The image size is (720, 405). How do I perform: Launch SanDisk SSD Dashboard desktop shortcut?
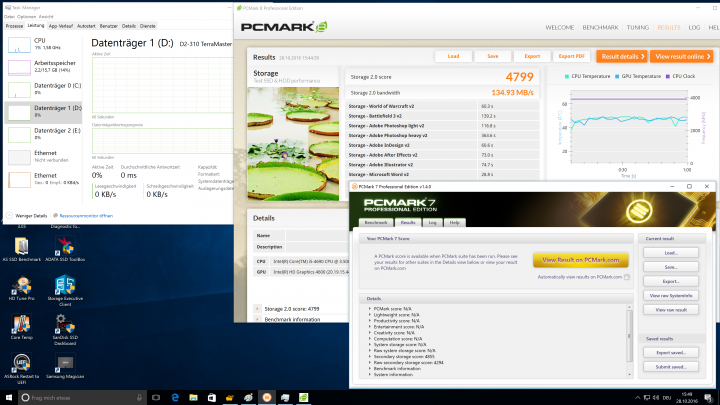pyautogui.click(x=65, y=329)
